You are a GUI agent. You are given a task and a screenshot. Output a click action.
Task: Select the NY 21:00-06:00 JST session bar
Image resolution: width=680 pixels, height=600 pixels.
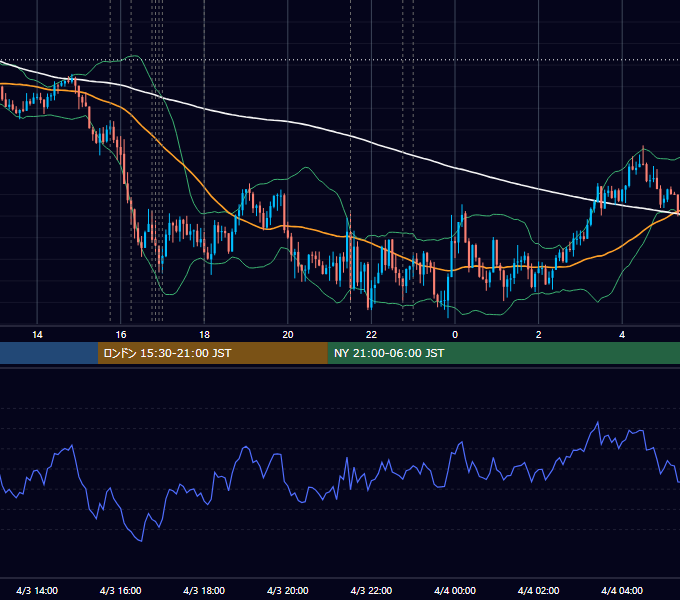pyautogui.click(x=503, y=353)
